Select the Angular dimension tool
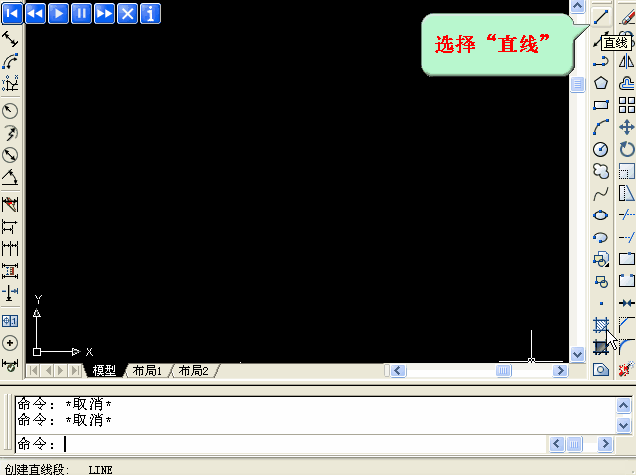 (10, 177)
